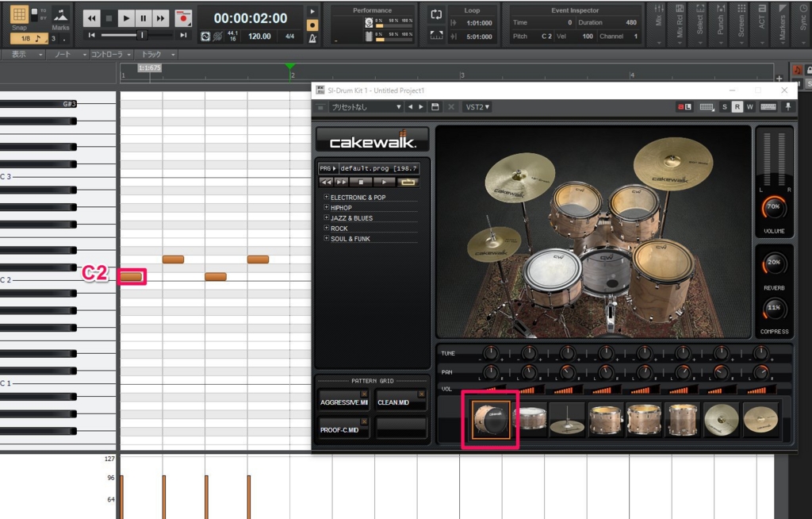The height and width of the screenshot is (519, 812).
Task: Open the 1/8 snap resolution dropdown
Action: tap(29, 38)
